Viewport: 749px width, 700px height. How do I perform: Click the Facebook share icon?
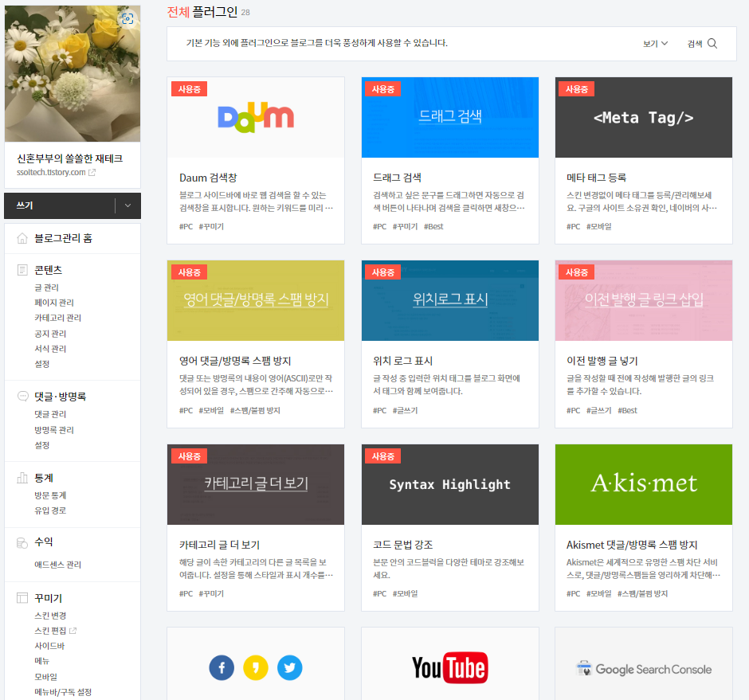[x=222, y=667]
